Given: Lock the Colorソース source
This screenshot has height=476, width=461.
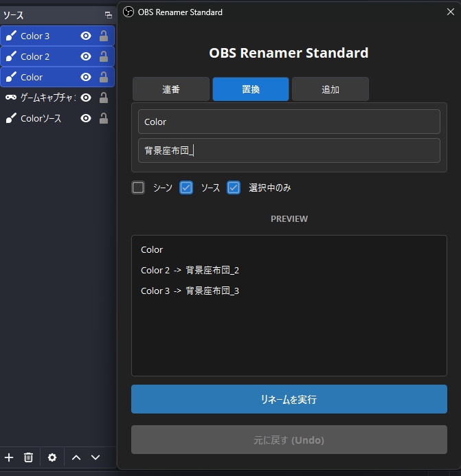Looking at the screenshot, I should (104, 118).
